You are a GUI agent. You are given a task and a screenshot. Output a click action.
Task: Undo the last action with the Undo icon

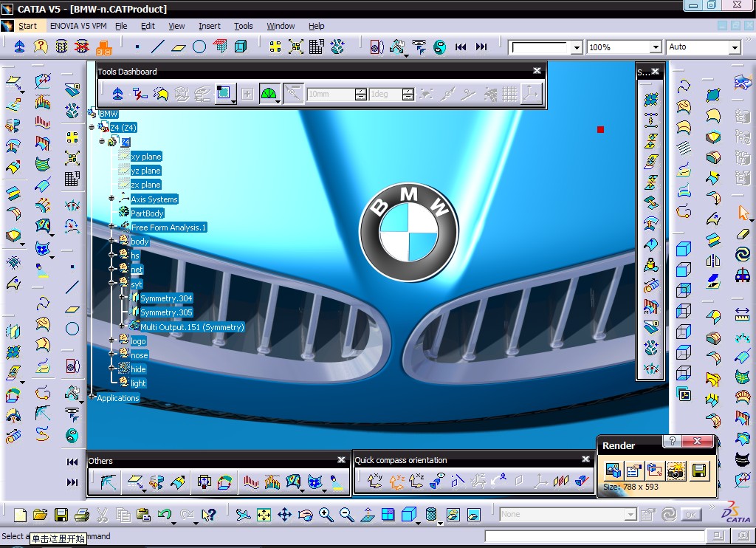pos(164,514)
